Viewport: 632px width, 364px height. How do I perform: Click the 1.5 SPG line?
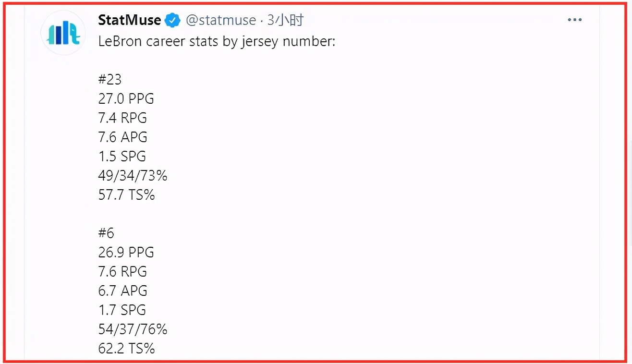coord(122,157)
